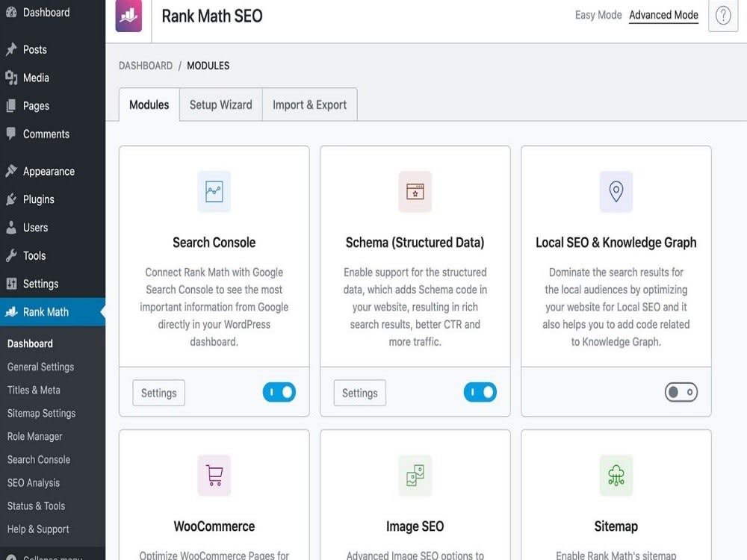Click the Appearance brush icon
The image size is (747, 560).
(11, 171)
